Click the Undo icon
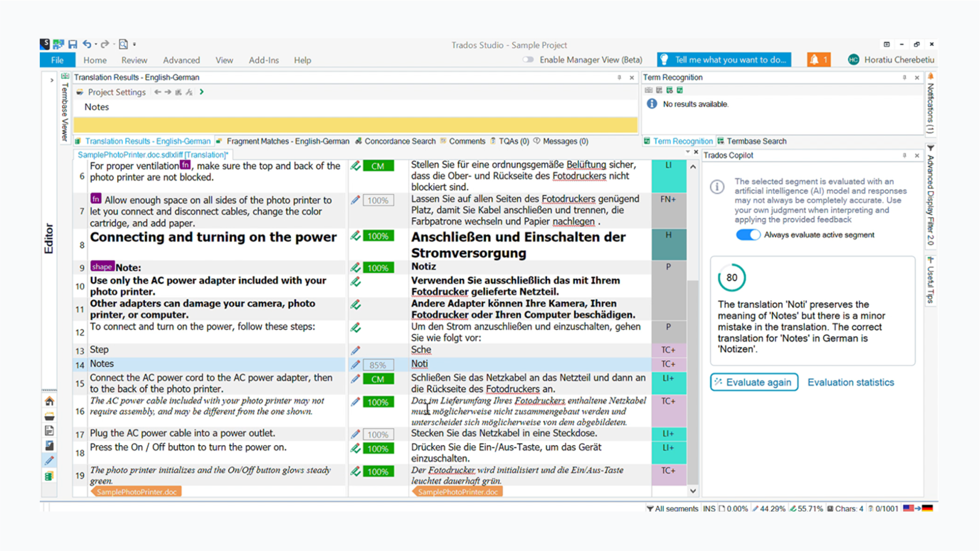Viewport: 980px width, 551px height. click(x=86, y=45)
